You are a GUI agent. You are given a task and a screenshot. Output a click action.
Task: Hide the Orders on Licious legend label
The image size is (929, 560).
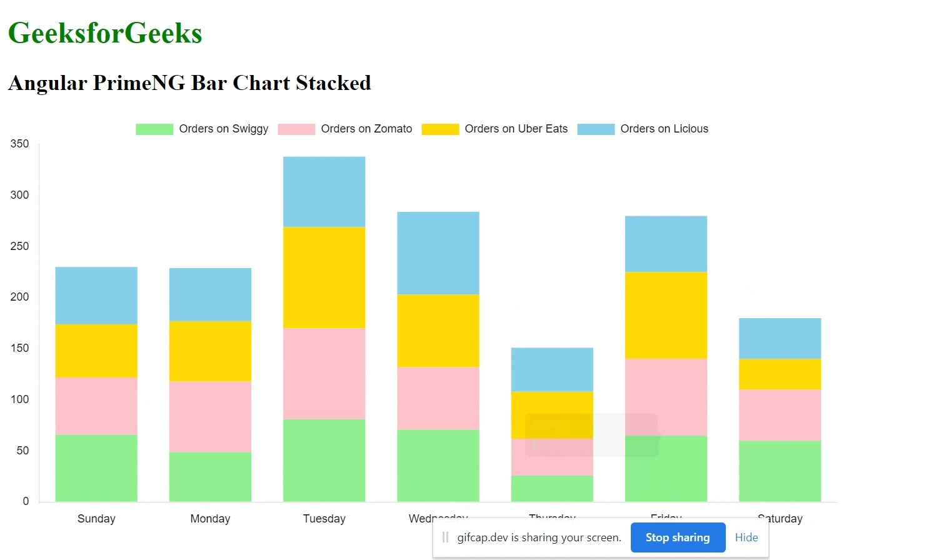point(664,129)
